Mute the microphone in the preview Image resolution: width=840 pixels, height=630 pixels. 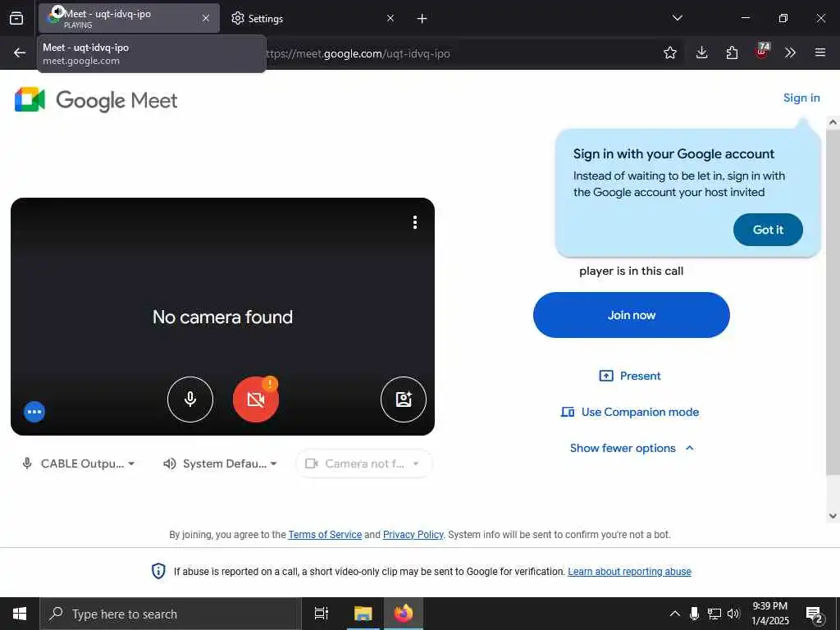pos(190,399)
